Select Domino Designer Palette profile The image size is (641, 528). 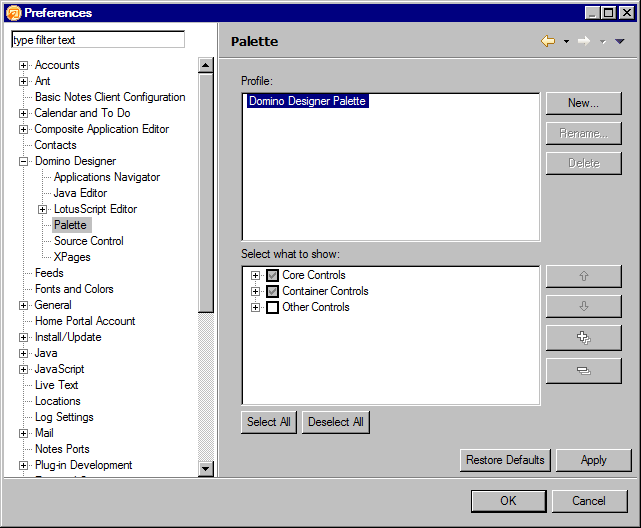pos(307,101)
